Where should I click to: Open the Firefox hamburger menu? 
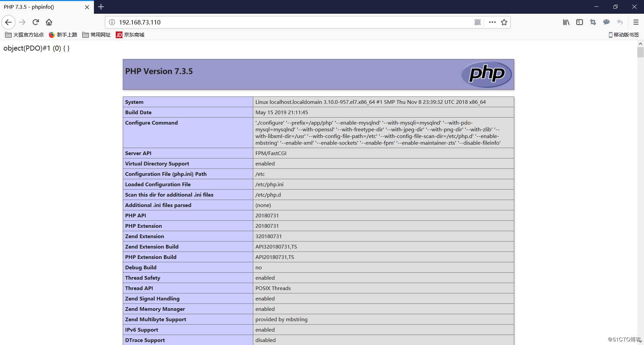[636, 22]
